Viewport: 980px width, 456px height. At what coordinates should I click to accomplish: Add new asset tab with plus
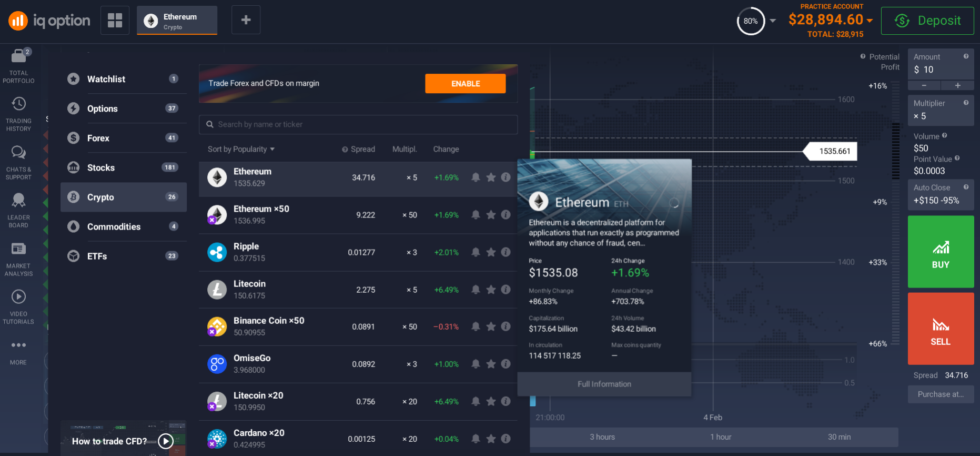(x=246, y=20)
